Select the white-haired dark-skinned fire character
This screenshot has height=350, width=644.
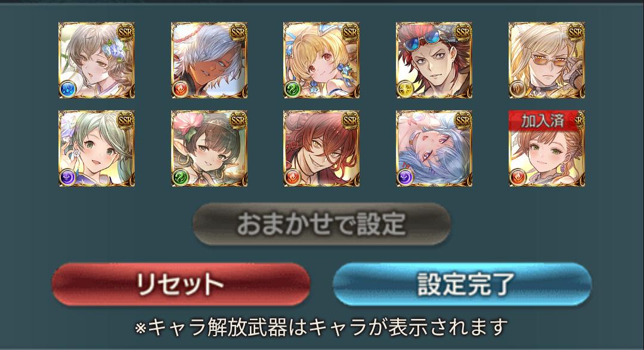click(x=209, y=60)
